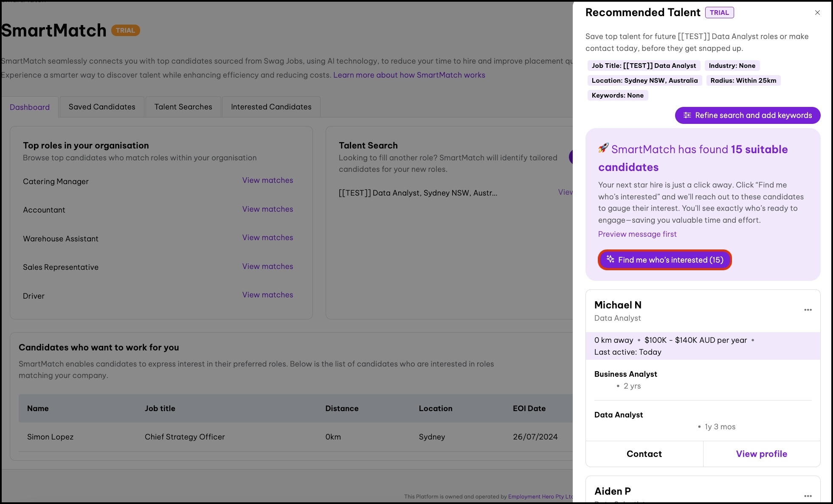This screenshot has height=504, width=833.
Task: Switch to the Saved Candidates tab
Action: (x=102, y=107)
